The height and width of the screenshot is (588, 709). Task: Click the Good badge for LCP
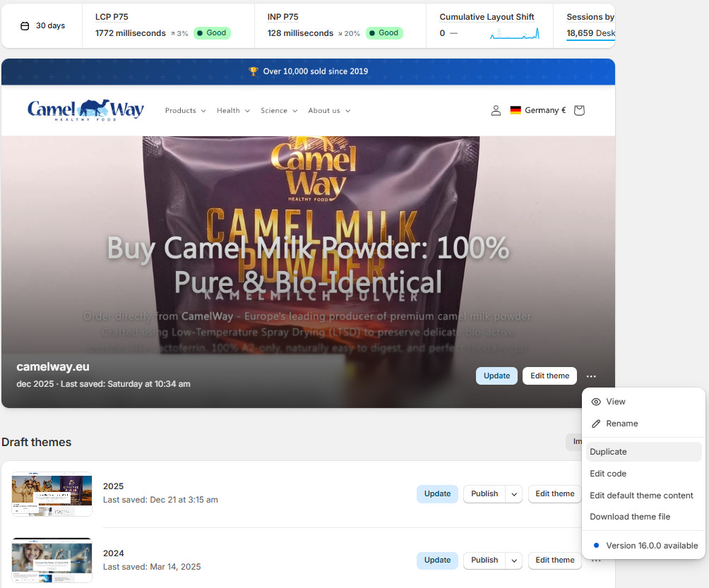212,33
